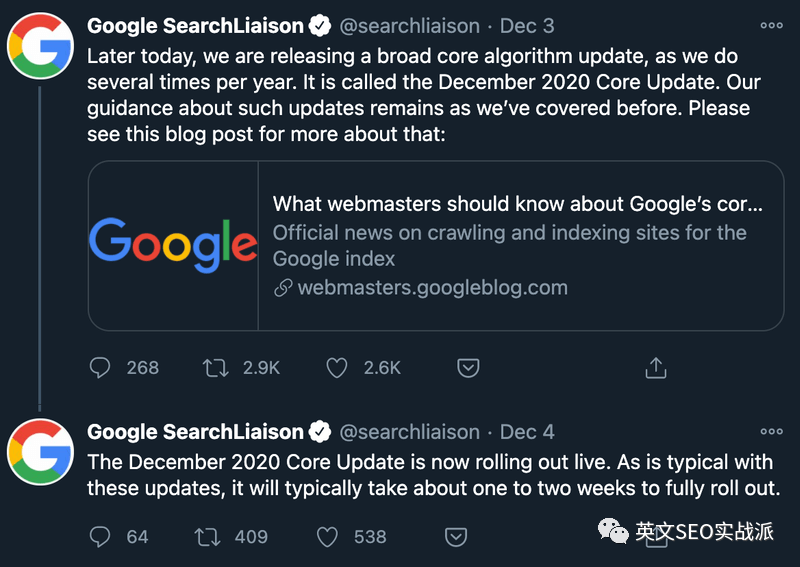Open the Dec 3 tweet timestamp

[x=527, y=26]
